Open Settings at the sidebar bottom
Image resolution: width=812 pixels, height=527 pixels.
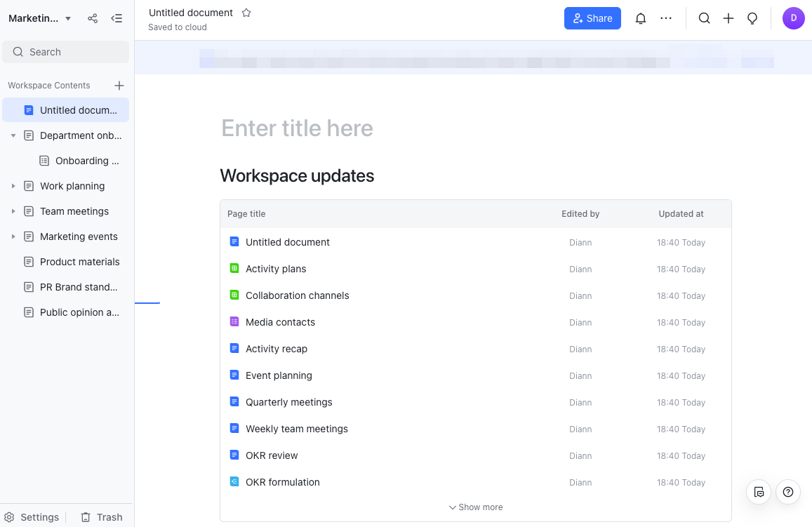click(32, 517)
